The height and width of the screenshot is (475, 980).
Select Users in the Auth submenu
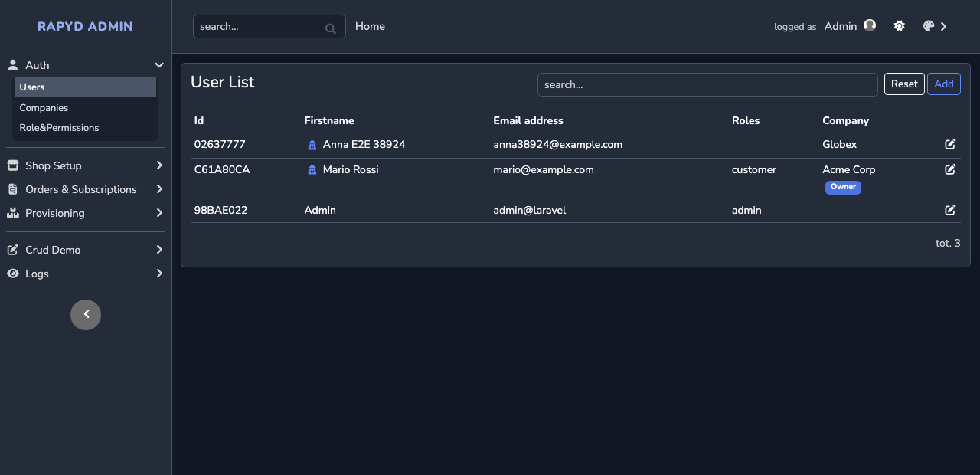[x=85, y=87]
